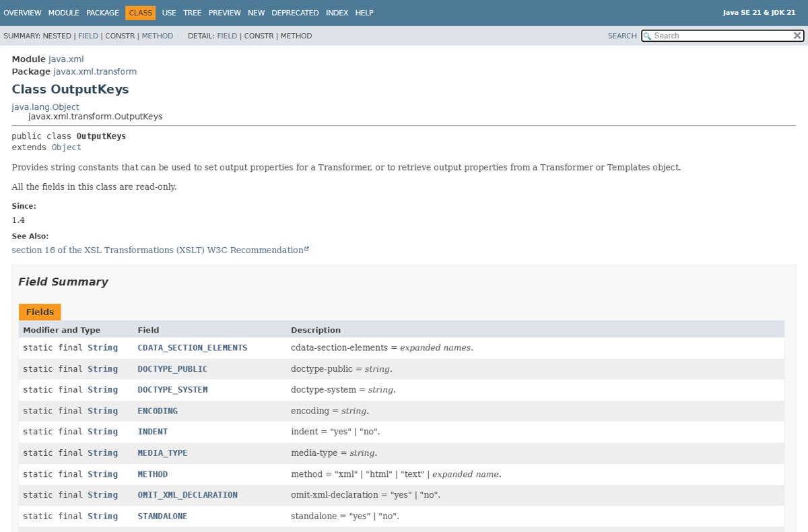Open the OMIT_XML_DECLARATION field

click(x=187, y=494)
